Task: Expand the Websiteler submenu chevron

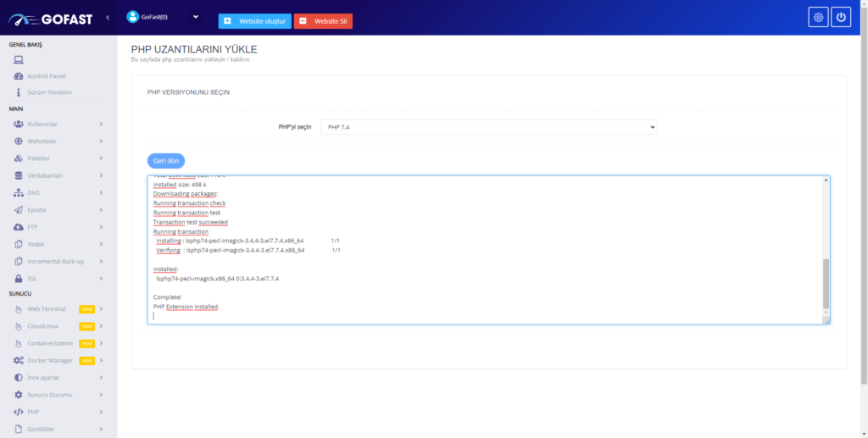Action: [101, 141]
